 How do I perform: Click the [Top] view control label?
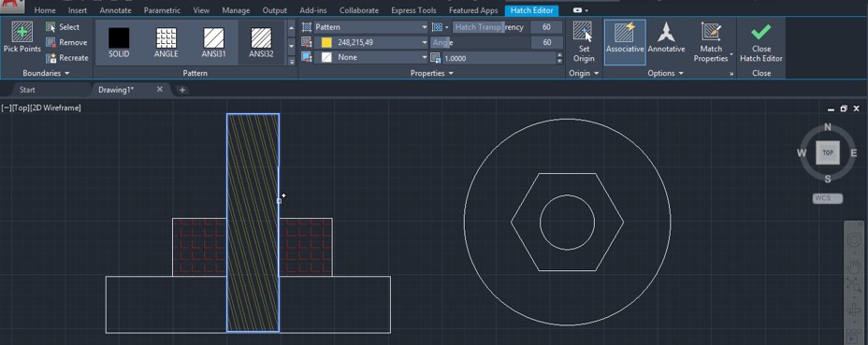click(21, 108)
